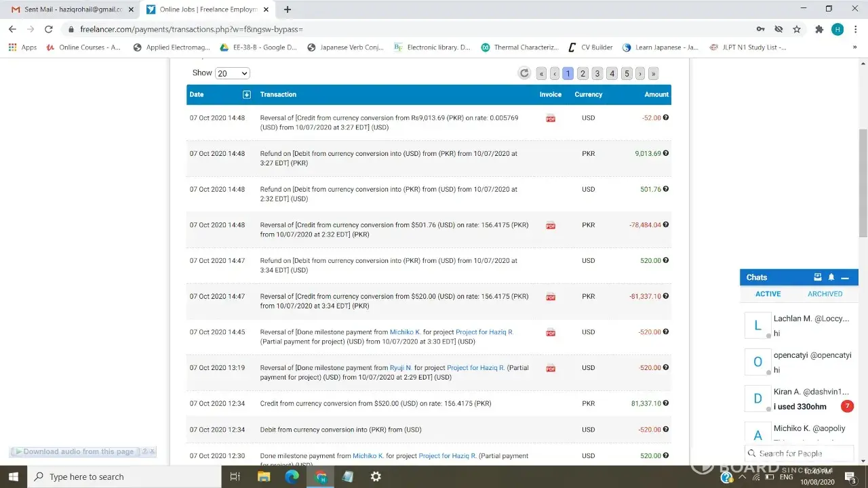The width and height of the screenshot is (868, 488).
Task: Switch to the ARCHIVED chats tab
Action: [x=825, y=294]
